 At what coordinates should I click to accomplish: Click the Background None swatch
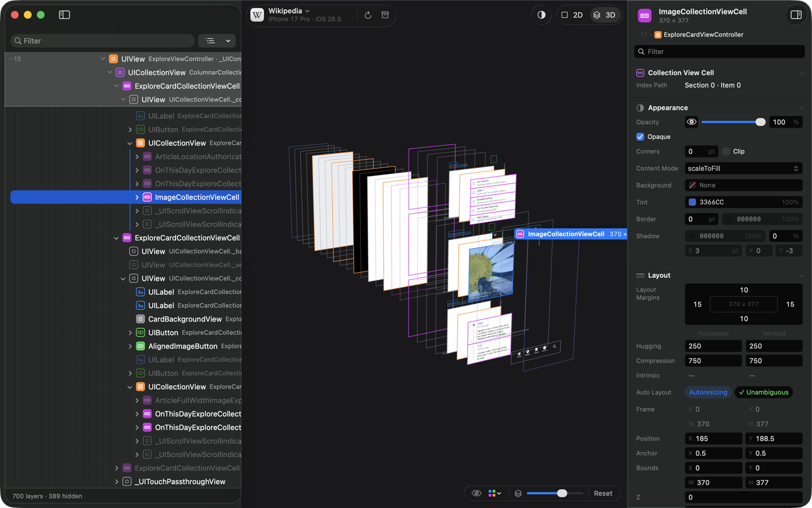692,185
